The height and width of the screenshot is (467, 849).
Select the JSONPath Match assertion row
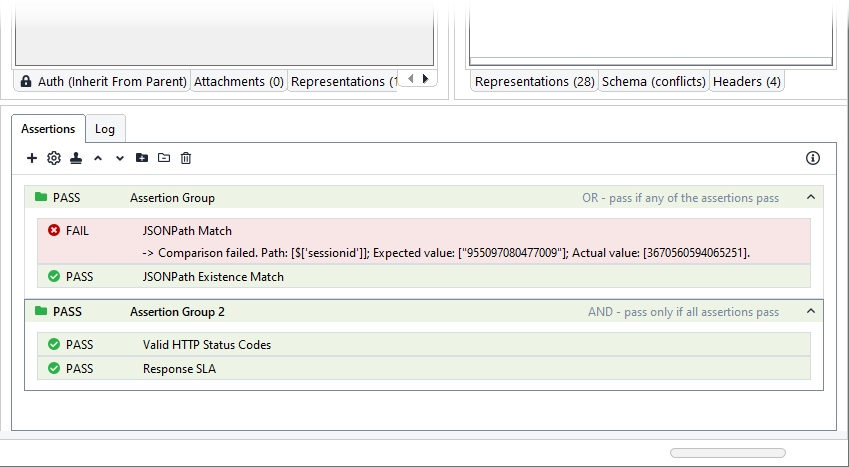tap(424, 242)
